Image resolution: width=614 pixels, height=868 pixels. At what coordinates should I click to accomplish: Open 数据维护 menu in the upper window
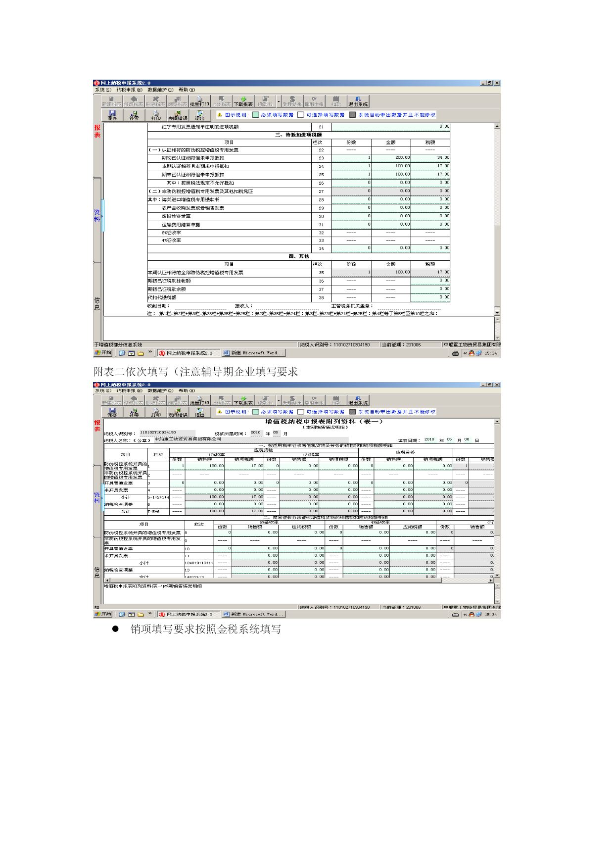click(x=160, y=90)
